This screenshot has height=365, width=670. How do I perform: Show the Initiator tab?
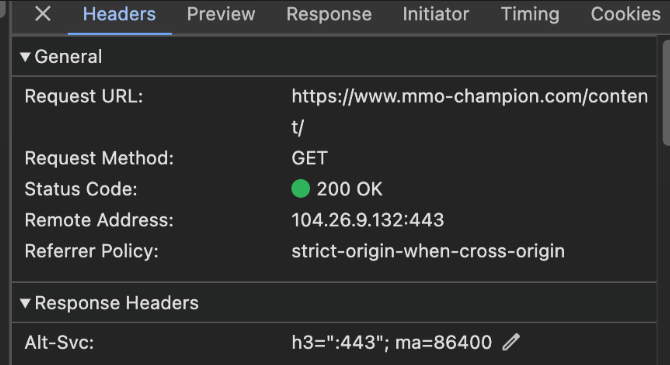(436, 14)
